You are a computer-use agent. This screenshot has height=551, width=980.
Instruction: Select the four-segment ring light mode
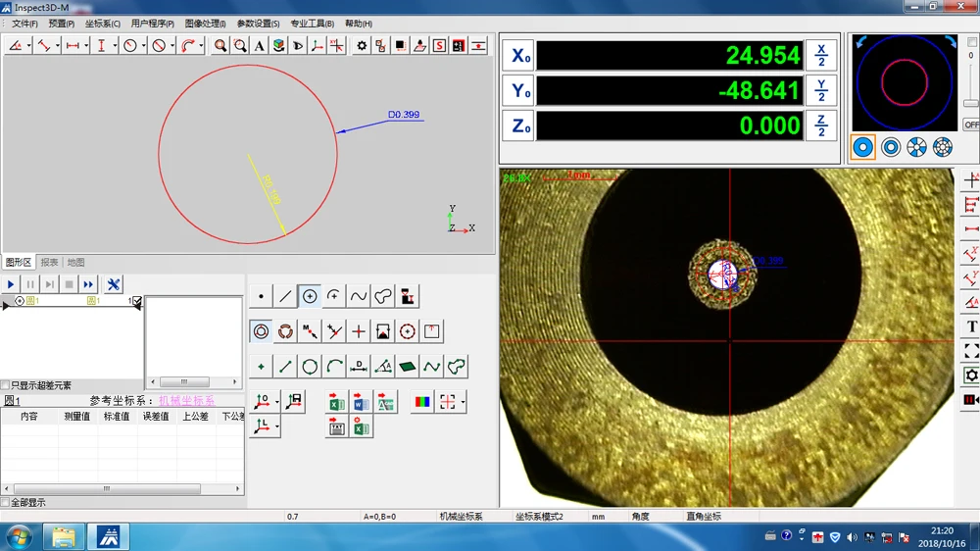(916, 147)
